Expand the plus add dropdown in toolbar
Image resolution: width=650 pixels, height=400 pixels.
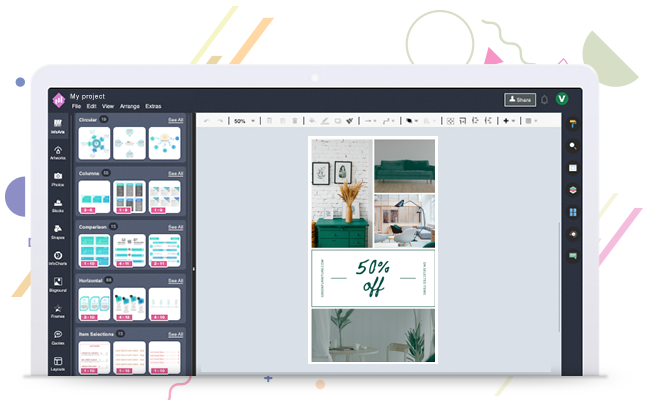(508, 121)
